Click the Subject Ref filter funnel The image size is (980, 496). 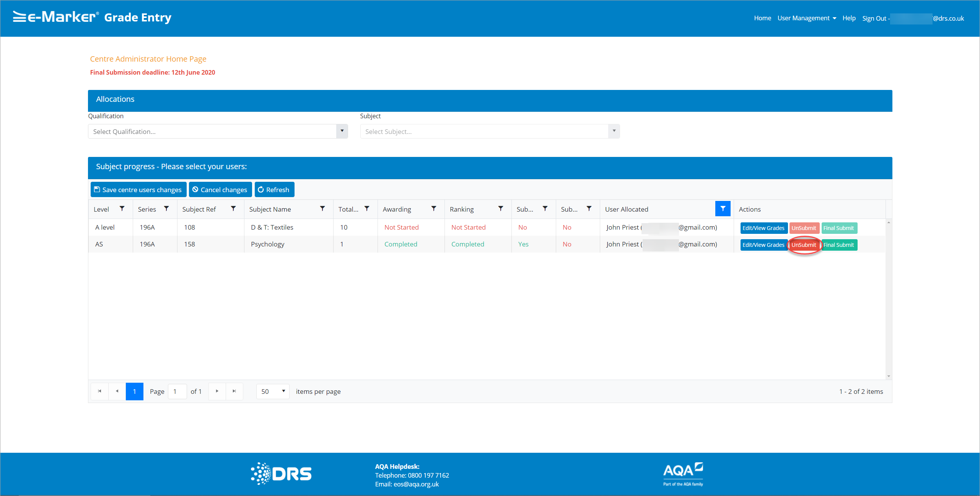(233, 209)
